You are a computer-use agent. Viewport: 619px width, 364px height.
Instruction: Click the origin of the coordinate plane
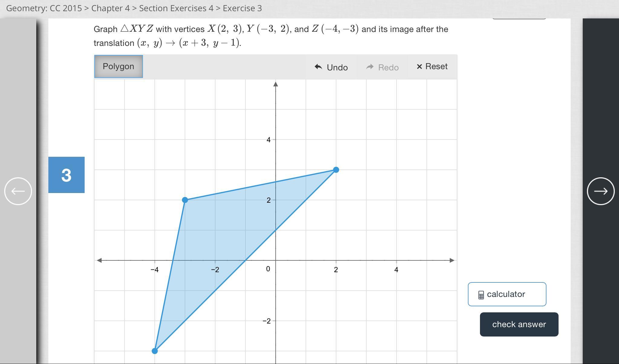point(276,260)
